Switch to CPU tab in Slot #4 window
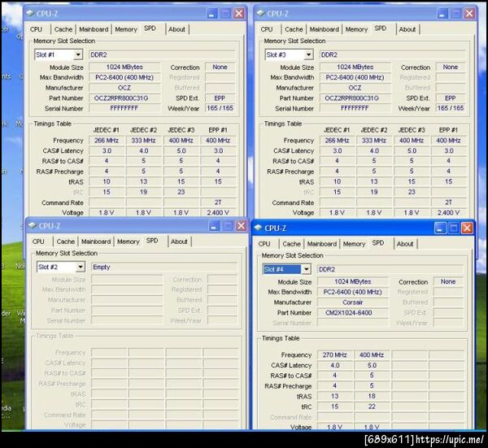The width and height of the screenshot is (488, 448). pos(264,244)
